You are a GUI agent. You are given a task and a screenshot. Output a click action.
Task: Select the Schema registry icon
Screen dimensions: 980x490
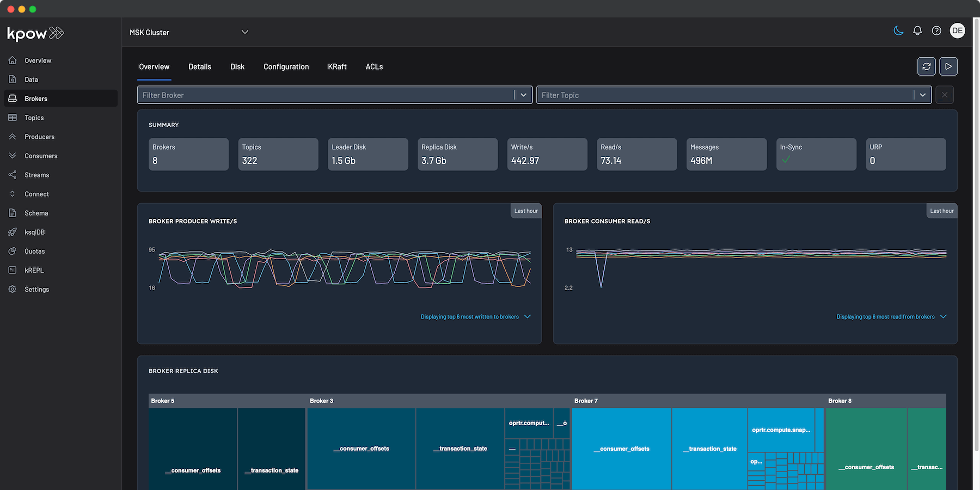click(12, 212)
